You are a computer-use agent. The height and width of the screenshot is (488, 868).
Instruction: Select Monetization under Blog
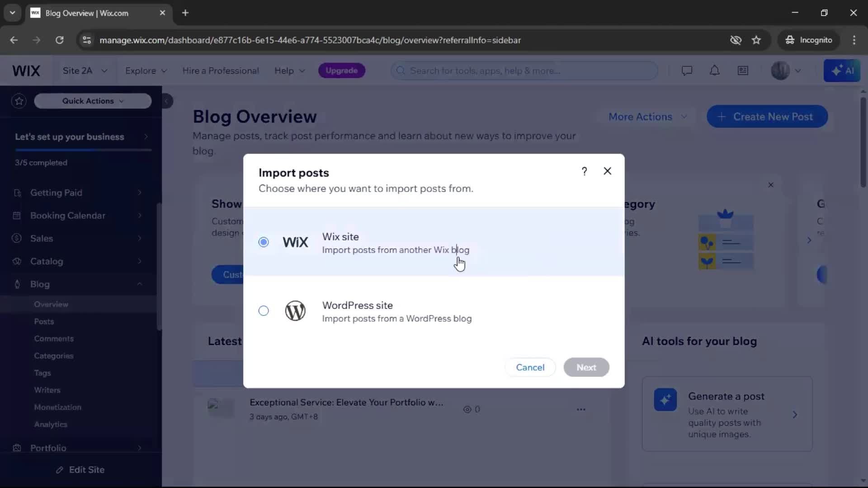click(x=58, y=408)
